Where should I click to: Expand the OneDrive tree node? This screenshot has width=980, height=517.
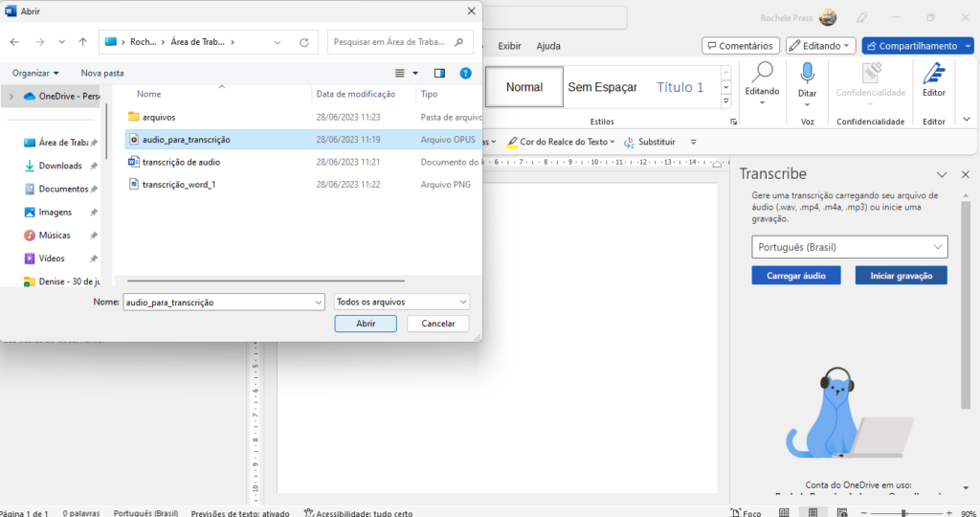tap(11, 97)
